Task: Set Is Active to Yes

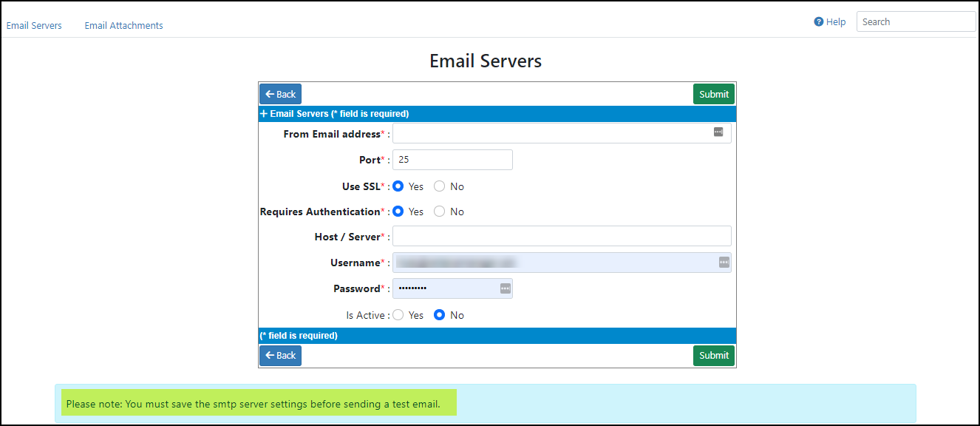Action: tap(398, 315)
